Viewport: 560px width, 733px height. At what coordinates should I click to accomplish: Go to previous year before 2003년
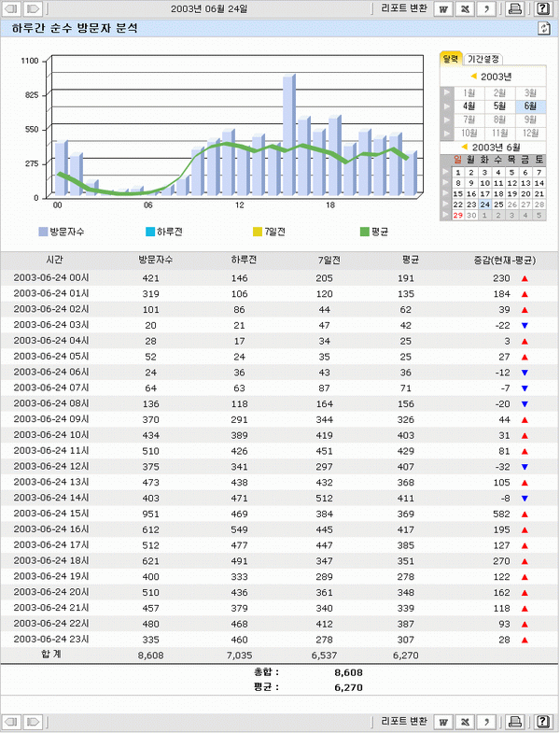[x=473, y=77]
